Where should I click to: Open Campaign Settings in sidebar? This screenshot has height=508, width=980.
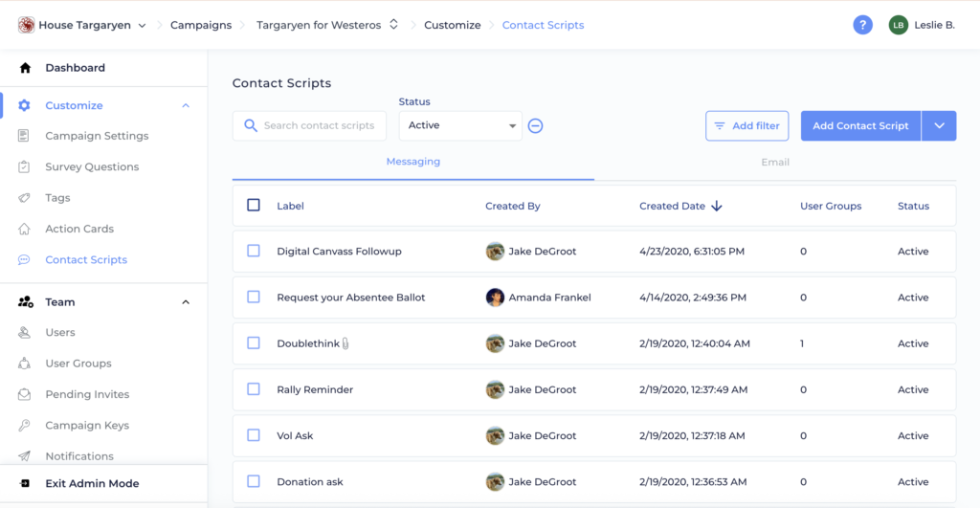(97, 136)
